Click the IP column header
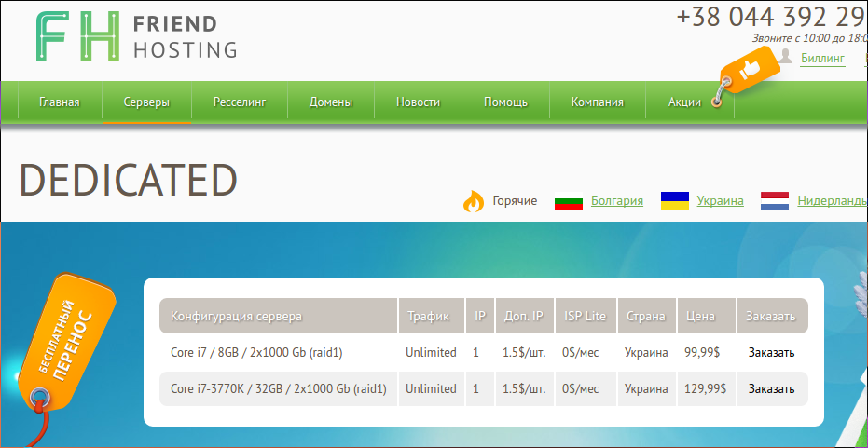868x448 pixels. click(x=480, y=316)
